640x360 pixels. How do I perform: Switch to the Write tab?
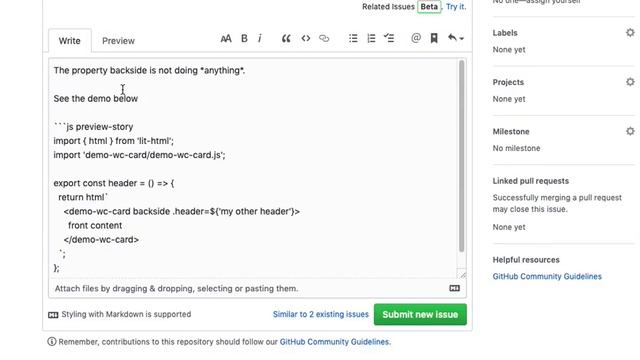[69, 41]
